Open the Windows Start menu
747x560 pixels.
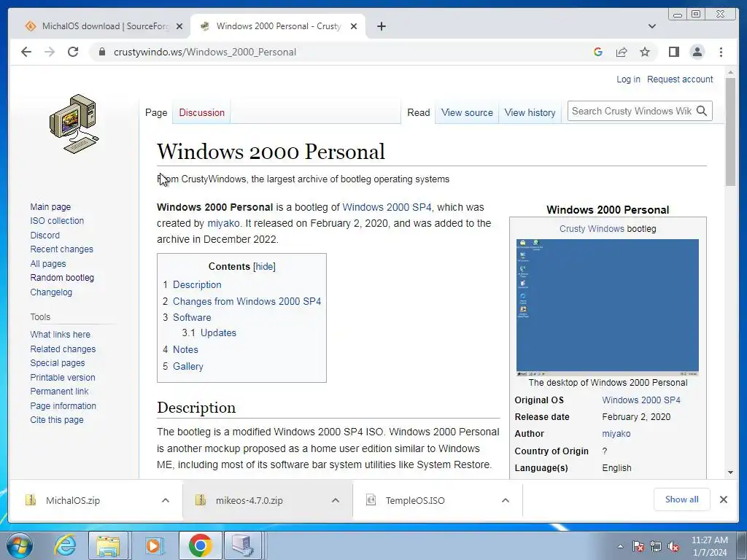(19, 545)
